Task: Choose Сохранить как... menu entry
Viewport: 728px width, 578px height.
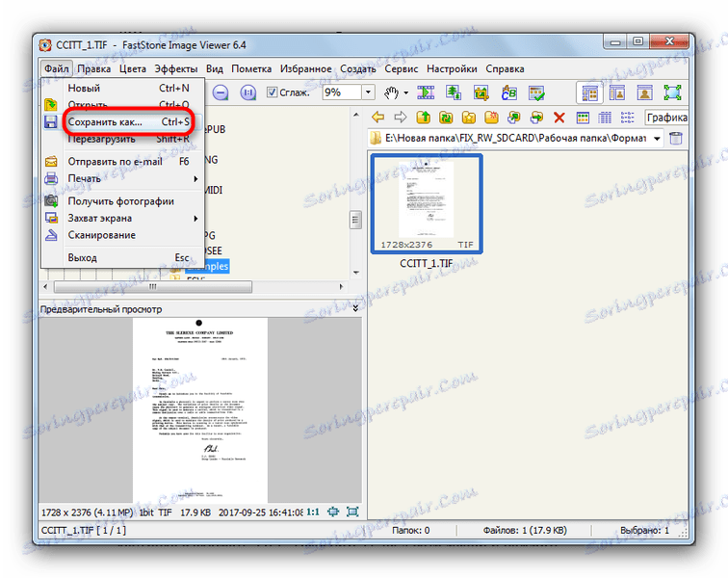Action: tap(123, 121)
